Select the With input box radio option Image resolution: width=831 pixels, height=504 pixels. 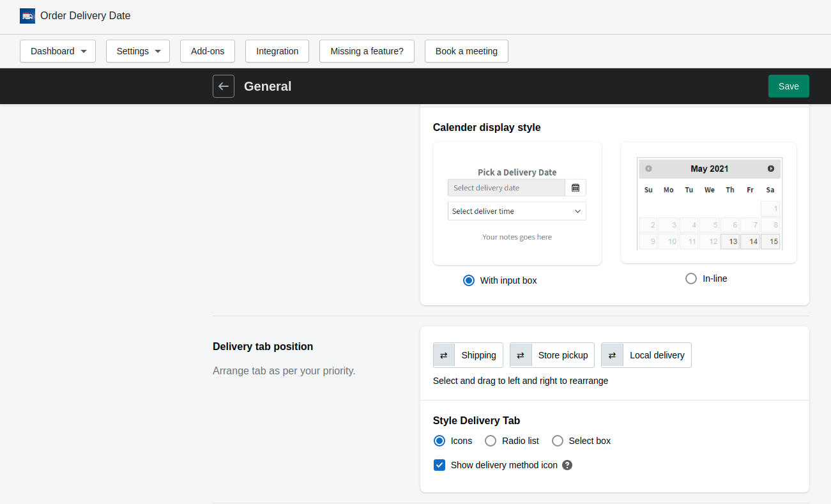pos(469,280)
